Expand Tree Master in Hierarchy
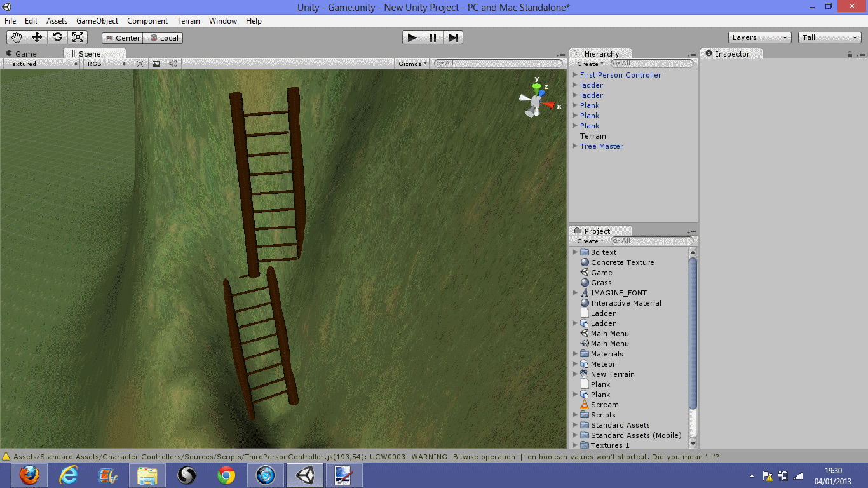868x488 pixels. point(575,146)
